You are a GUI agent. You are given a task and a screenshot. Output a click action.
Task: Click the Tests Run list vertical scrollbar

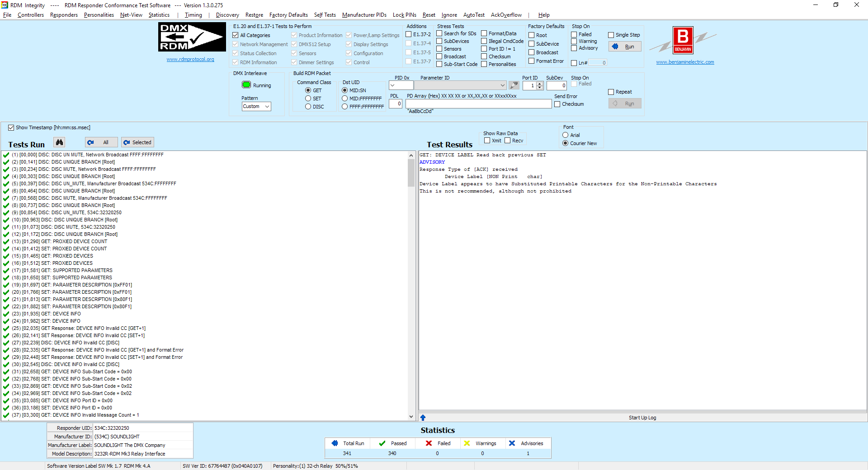pyautogui.click(x=411, y=285)
